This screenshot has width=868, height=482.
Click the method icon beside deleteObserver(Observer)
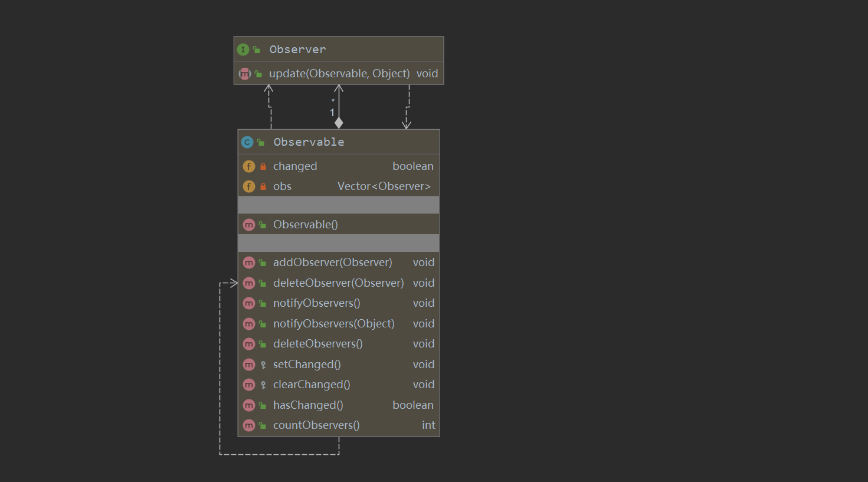(249, 283)
